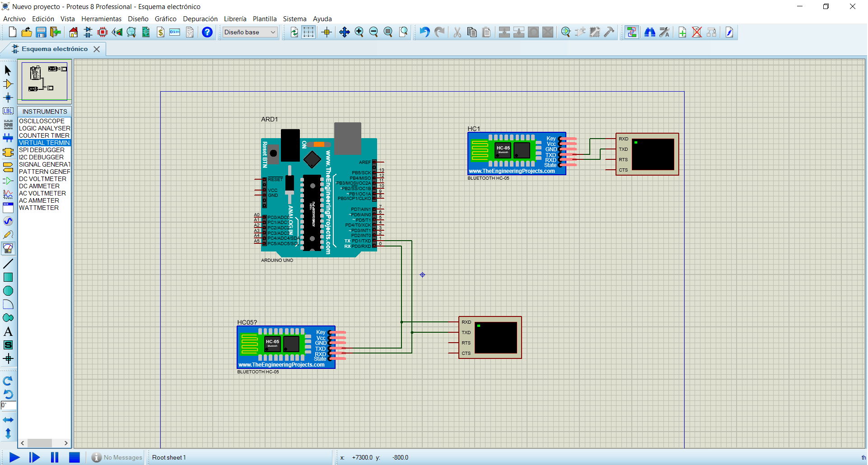
Task: Select the Wire Label (LBL) tool
Action: click(8, 111)
